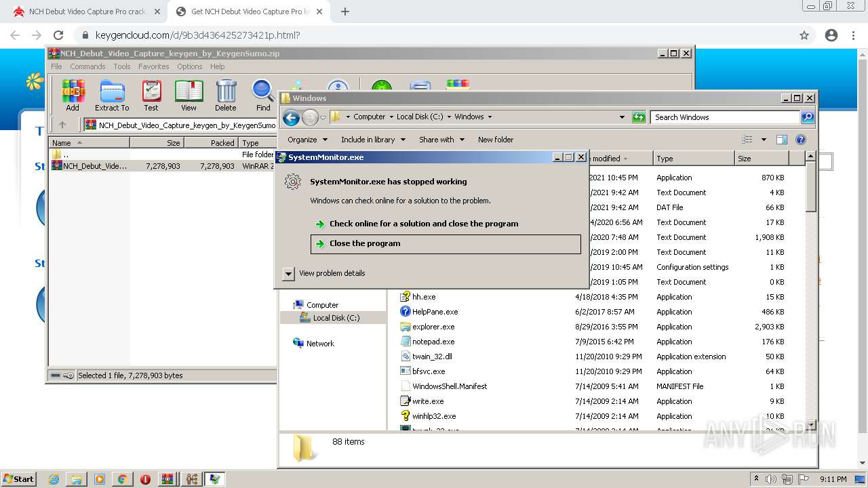Screen dimensions: 868x488
Task: Open Internet Explorer from the taskbar
Action: 54,479
